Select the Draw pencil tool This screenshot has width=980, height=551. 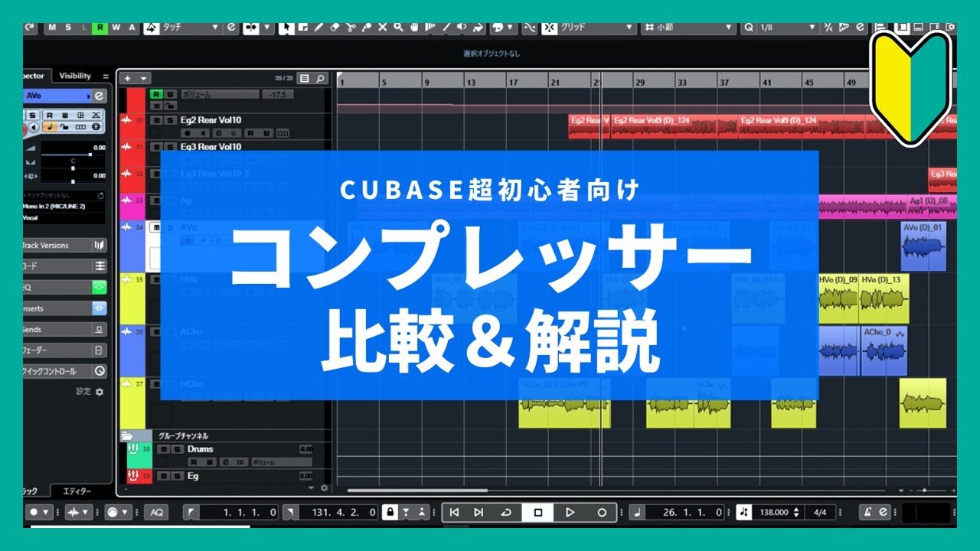(318, 28)
